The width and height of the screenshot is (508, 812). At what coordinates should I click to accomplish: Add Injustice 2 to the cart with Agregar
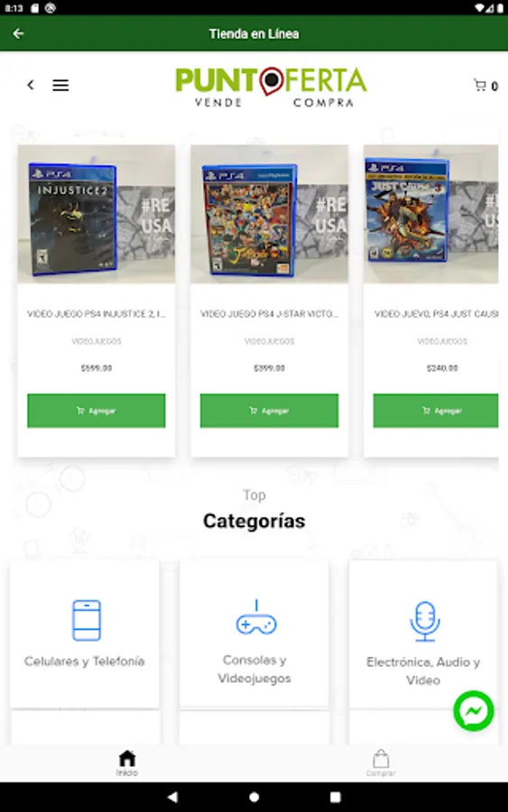click(97, 411)
